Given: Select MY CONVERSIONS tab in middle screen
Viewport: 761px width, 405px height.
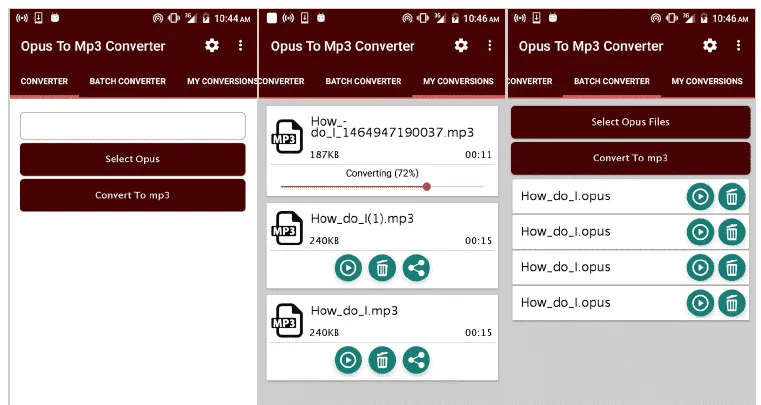Looking at the screenshot, I should coord(458,81).
